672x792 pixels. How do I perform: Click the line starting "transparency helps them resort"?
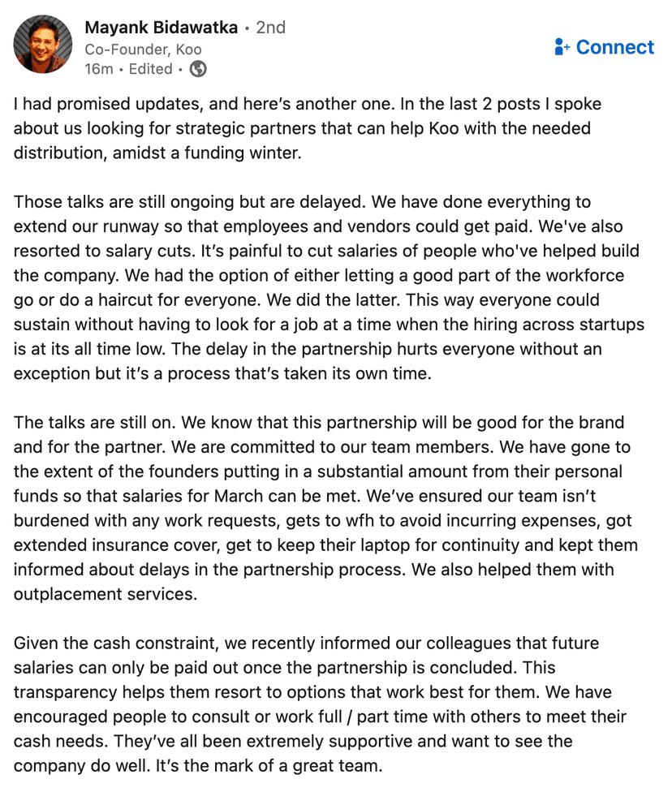point(312,692)
